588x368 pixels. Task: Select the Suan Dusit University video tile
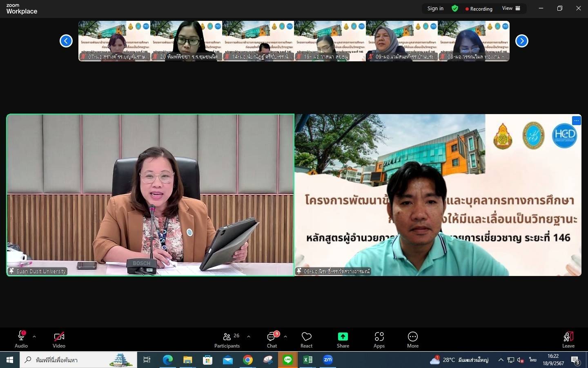[x=150, y=195]
